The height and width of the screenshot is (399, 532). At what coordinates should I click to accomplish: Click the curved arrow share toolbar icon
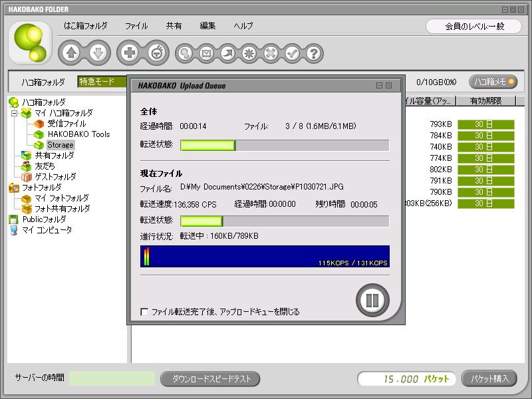coord(228,53)
